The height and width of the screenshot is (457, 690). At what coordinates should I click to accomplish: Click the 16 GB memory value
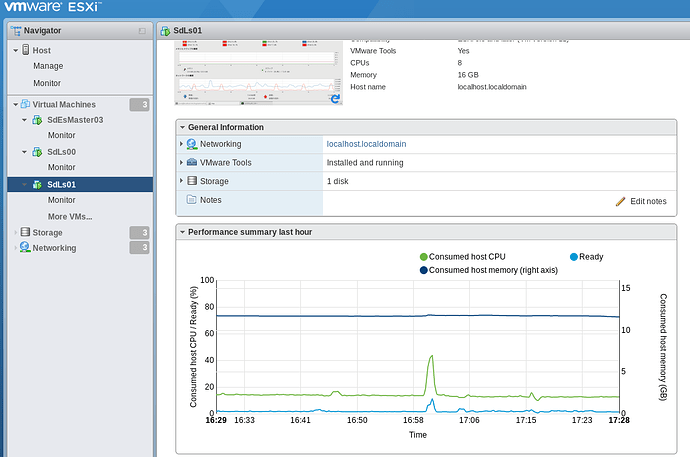[468, 75]
